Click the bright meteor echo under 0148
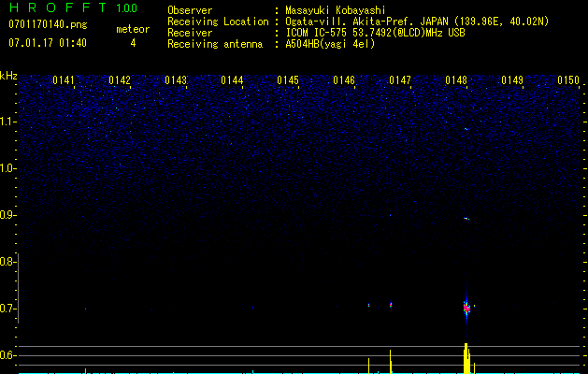 click(466, 306)
